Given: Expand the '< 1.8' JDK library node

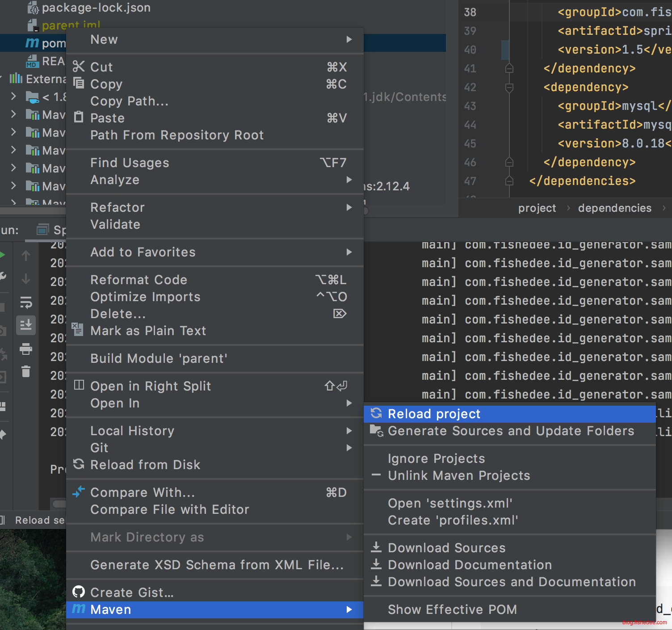Looking at the screenshot, I should [x=13, y=97].
